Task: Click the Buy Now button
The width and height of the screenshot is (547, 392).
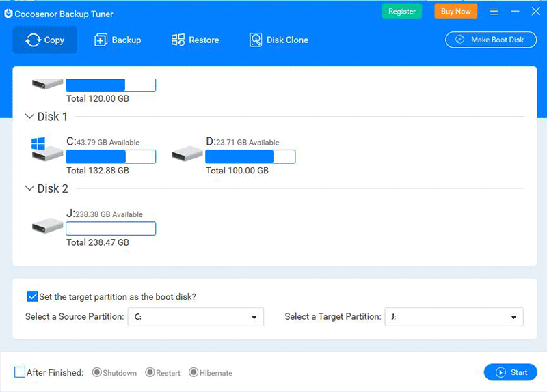Action: [x=455, y=12]
